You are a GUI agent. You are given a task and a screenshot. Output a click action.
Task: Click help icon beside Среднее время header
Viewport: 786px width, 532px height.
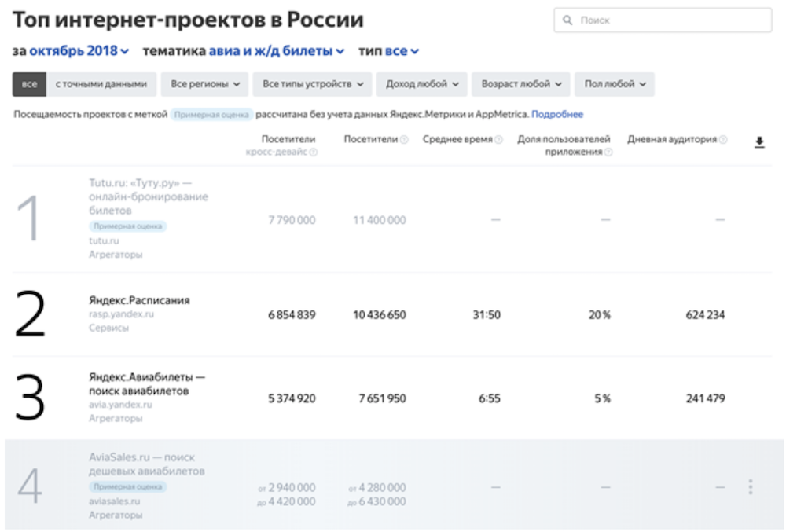(x=498, y=140)
